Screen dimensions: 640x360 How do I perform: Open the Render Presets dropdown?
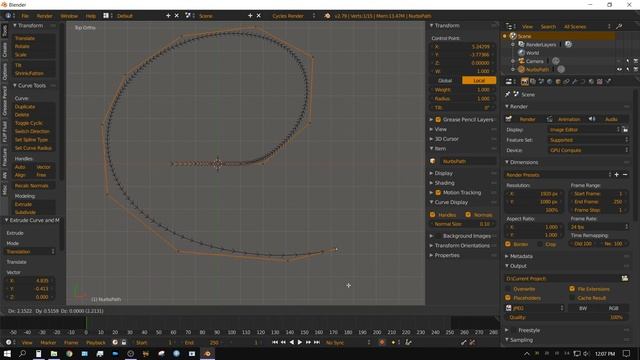(x=558, y=175)
